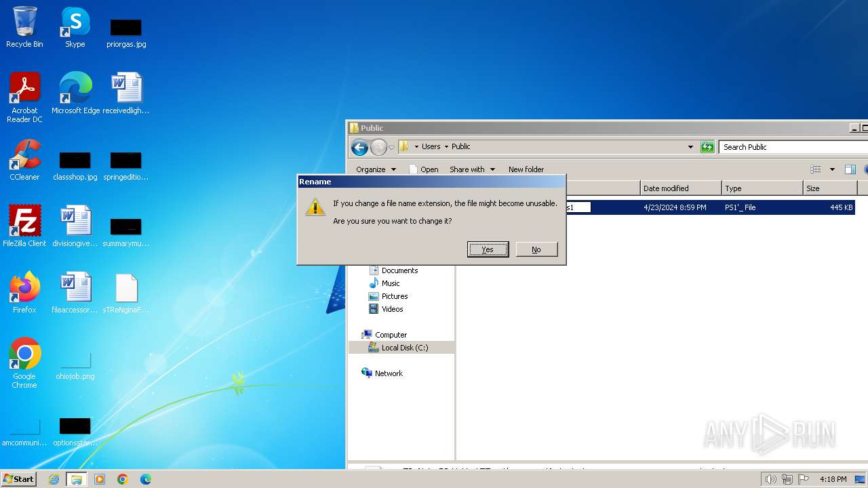Screen dimensions: 868x488
Task: Select Music library in navigation pane
Action: (x=384, y=283)
